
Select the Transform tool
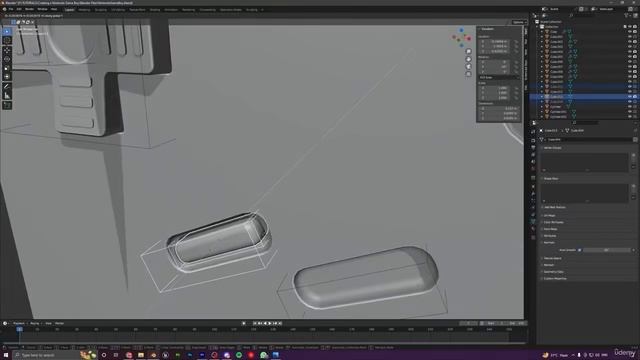(x=7, y=77)
